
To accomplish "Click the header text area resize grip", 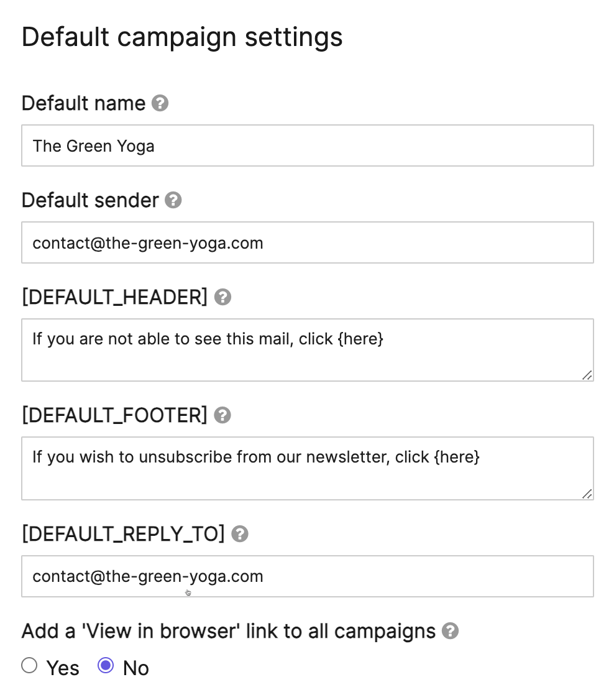I will coord(587,375).
